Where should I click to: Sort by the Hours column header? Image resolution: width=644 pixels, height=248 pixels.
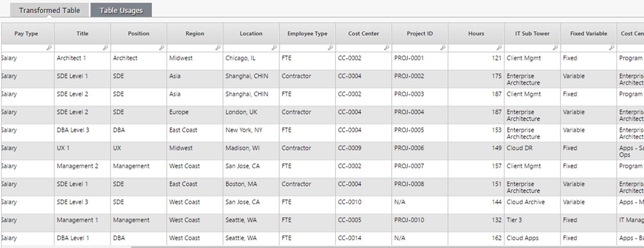coord(476,33)
